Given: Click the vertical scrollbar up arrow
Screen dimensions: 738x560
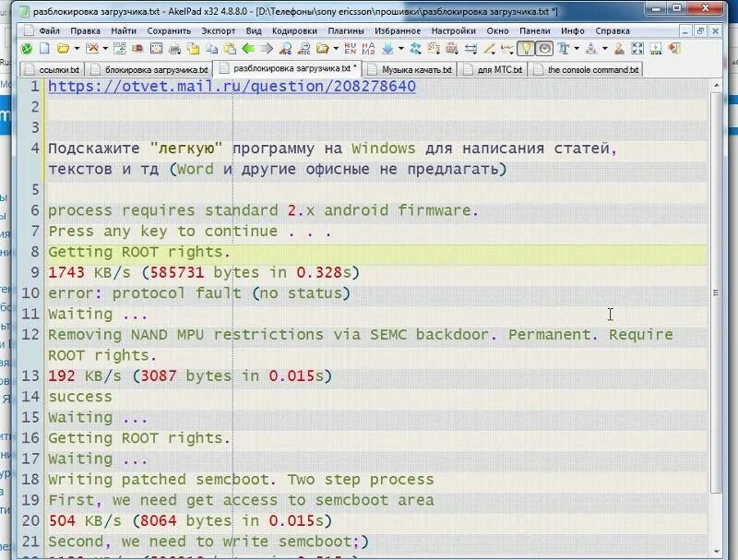Looking at the screenshot, I should click(716, 85).
